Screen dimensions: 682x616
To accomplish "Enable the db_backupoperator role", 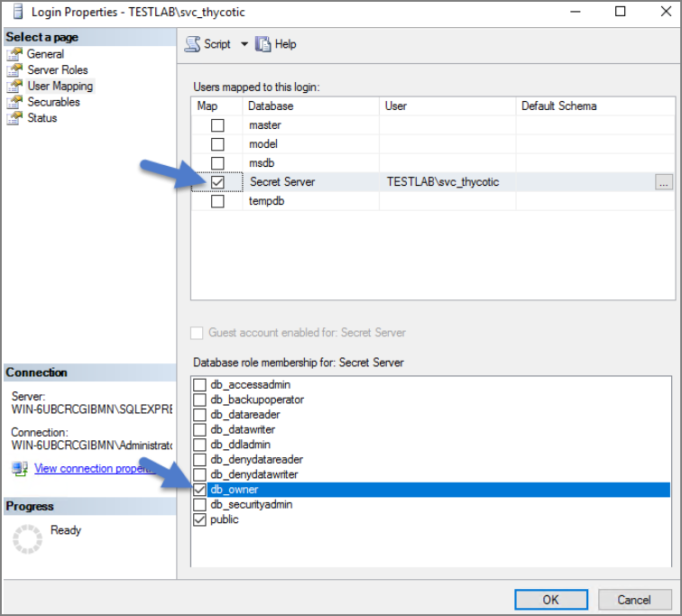I will point(199,400).
